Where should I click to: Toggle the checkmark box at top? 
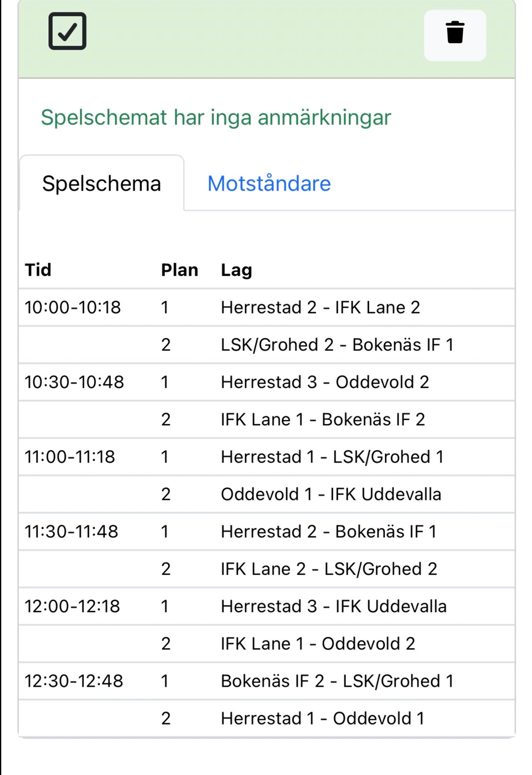(67, 31)
